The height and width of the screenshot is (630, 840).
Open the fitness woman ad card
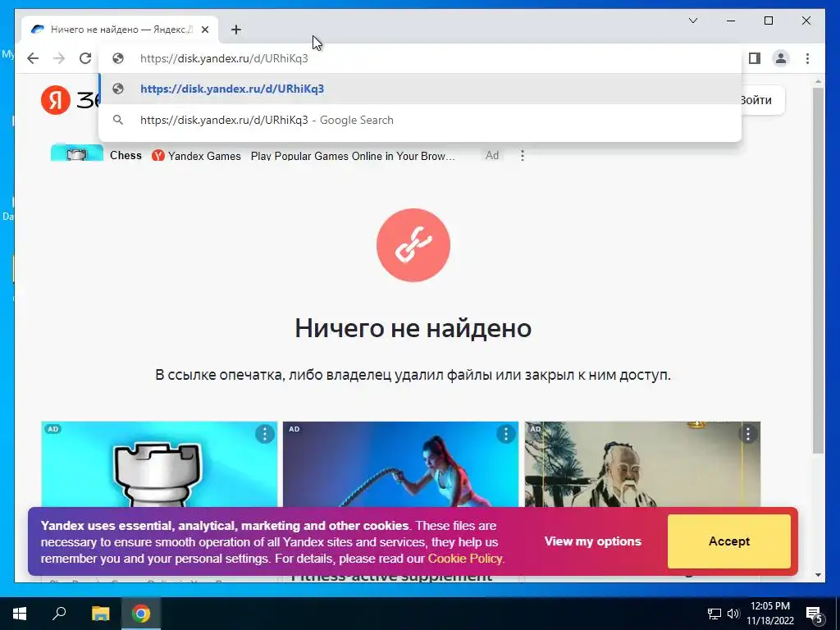(400, 464)
